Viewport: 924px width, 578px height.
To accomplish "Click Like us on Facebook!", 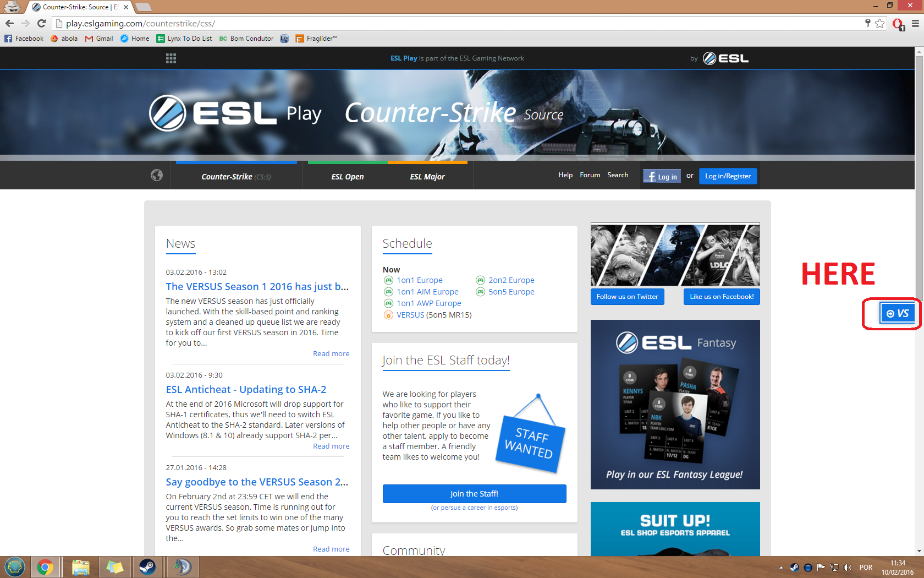I will [722, 297].
